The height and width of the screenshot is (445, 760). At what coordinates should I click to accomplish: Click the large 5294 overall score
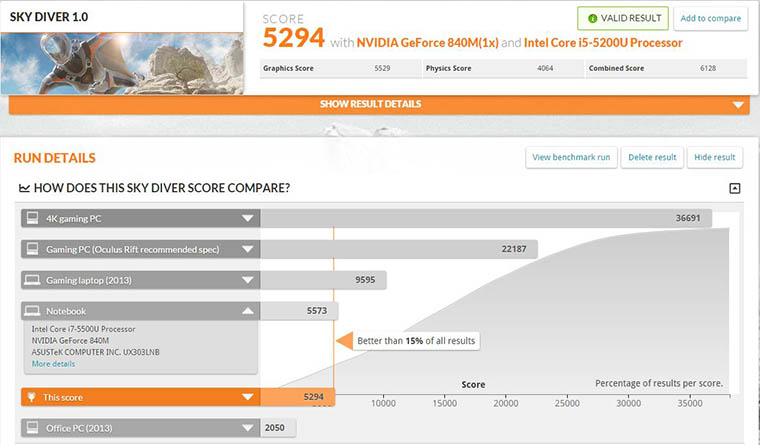pos(294,37)
